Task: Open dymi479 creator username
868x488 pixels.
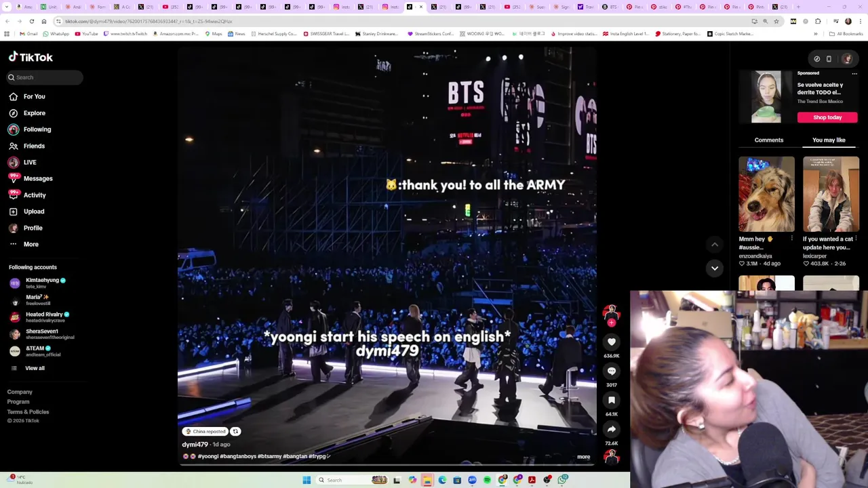Action: coord(195,445)
